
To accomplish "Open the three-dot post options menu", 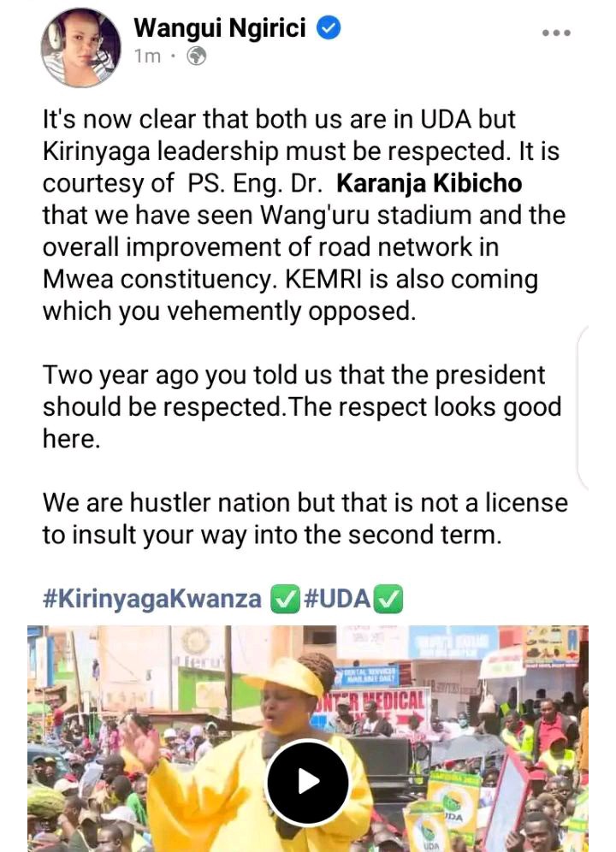I will click(556, 33).
